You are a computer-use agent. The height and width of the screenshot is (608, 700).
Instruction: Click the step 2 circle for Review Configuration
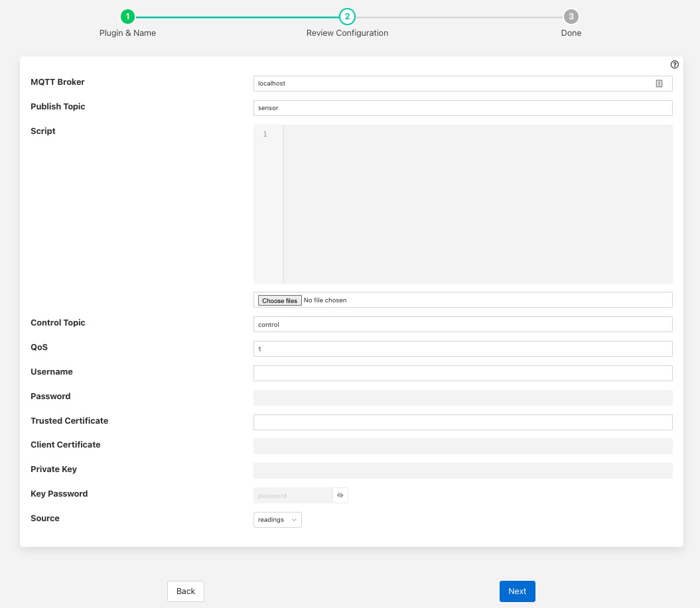347,17
